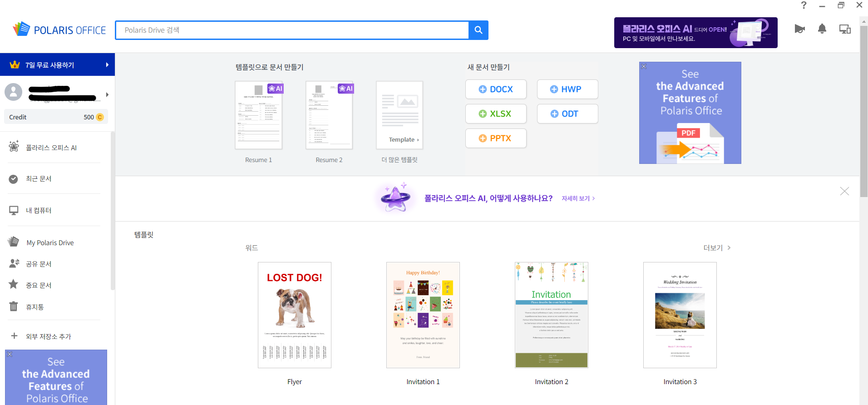This screenshot has height=405, width=868.
Task: Click the AI badge on Resume 2
Action: 346,89
